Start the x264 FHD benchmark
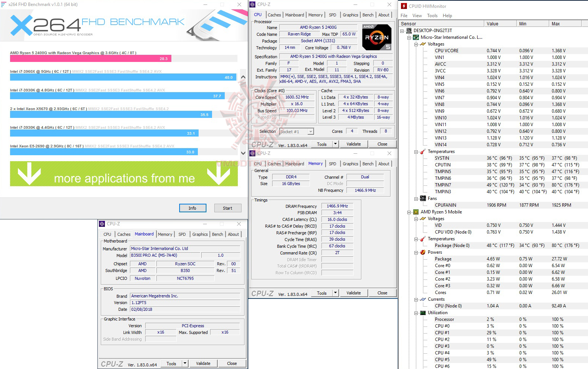The height and width of the screenshot is (369, 588). coord(228,208)
